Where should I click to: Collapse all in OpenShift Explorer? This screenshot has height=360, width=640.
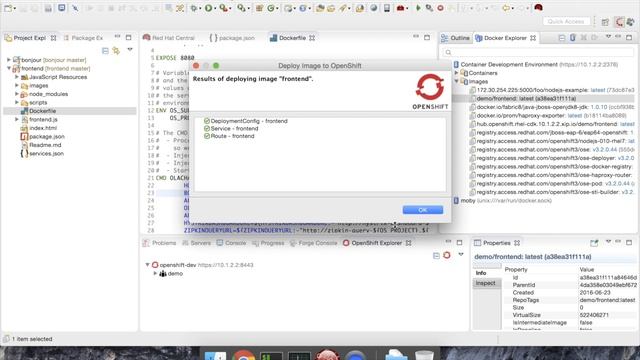(436, 256)
